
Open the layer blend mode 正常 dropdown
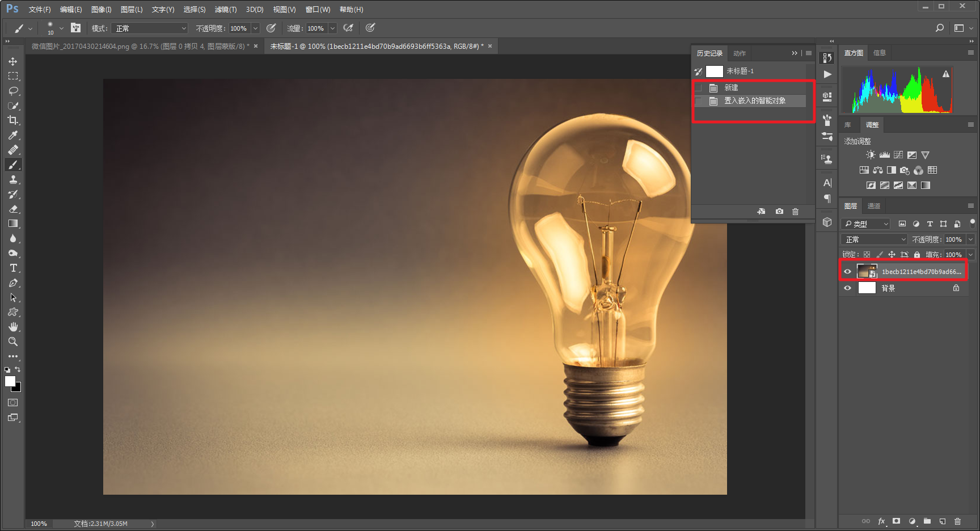pos(875,239)
